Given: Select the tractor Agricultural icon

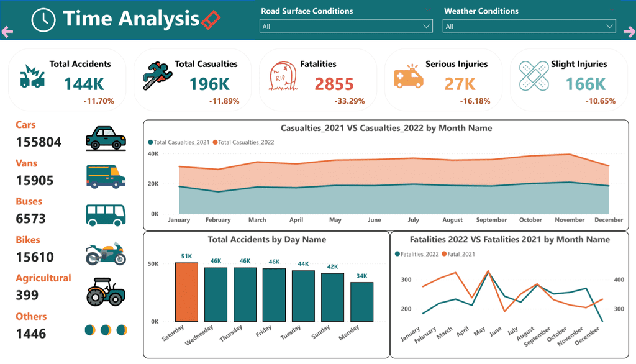Looking at the screenshot, I should coord(106,292).
